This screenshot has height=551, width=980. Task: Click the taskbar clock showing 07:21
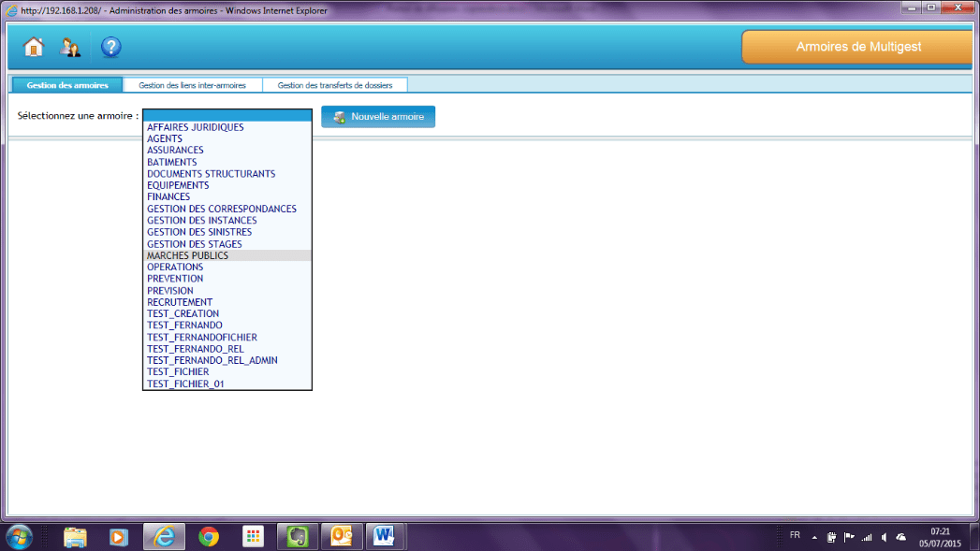[941, 536]
